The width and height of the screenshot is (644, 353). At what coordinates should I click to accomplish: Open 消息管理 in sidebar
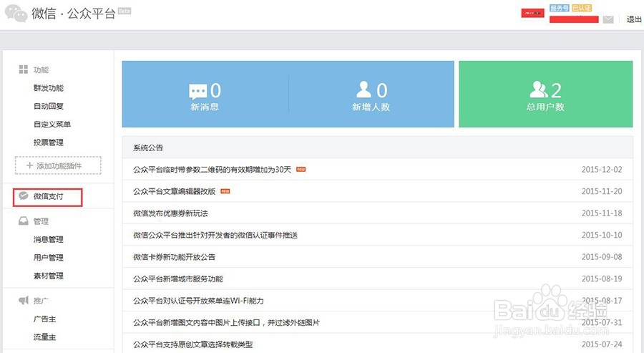coord(49,239)
